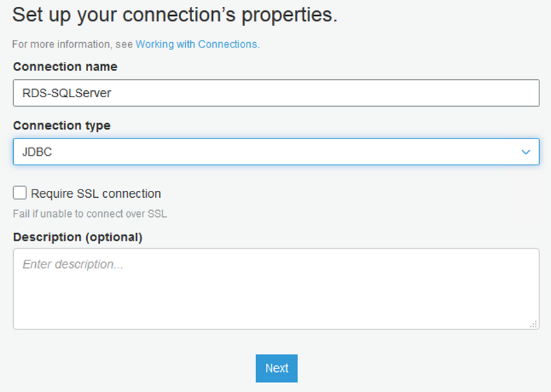Click the 'Connection type' field label
The width and height of the screenshot is (551, 392).
(x=61, y=125)
